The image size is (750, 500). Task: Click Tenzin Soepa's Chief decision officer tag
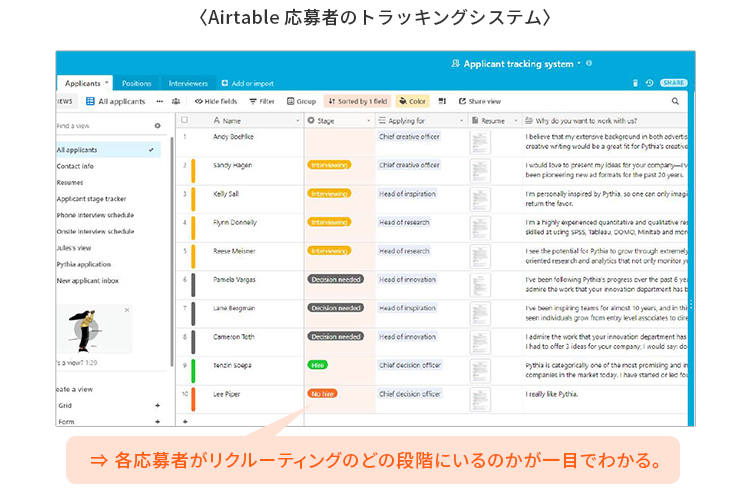click(410, 365)
